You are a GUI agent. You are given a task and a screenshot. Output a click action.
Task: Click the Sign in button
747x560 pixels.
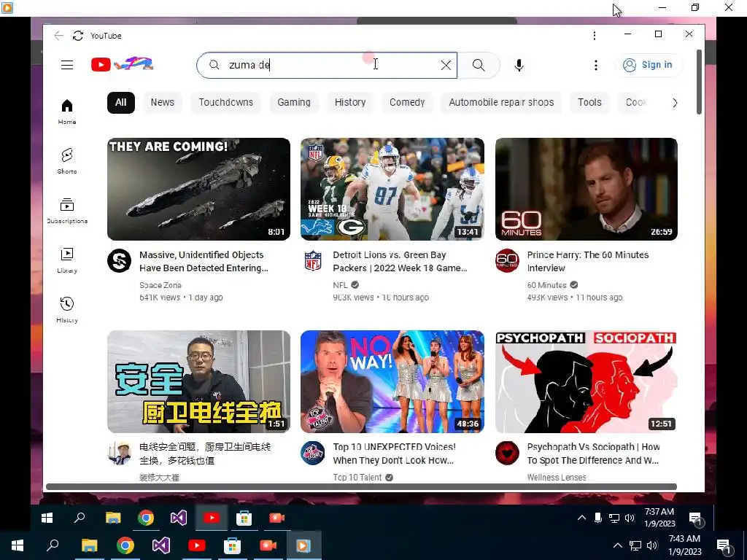tap(649, 65)
